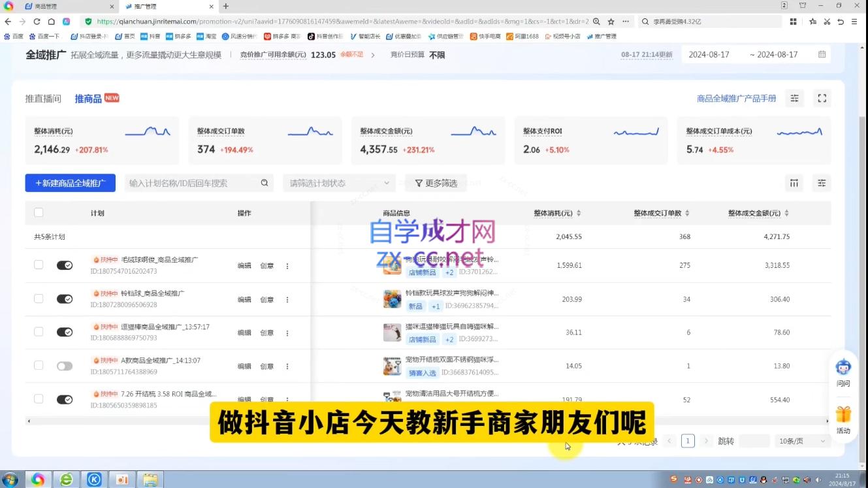868x488 pixels.
Task: Enable the A款商品全域推广 plan toggle
Action: click(x=64, y=366)
